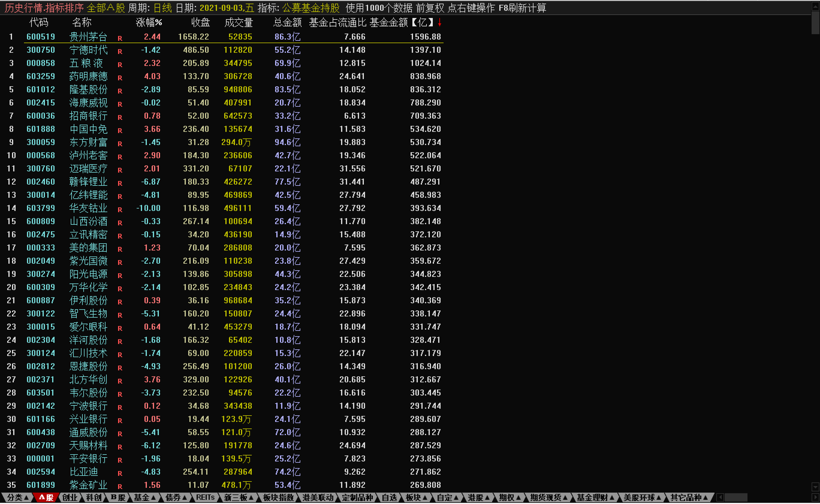This screenshot has height=504, width=820.
Task: Expand the 板块 tab menu
Action: (417, 498)
